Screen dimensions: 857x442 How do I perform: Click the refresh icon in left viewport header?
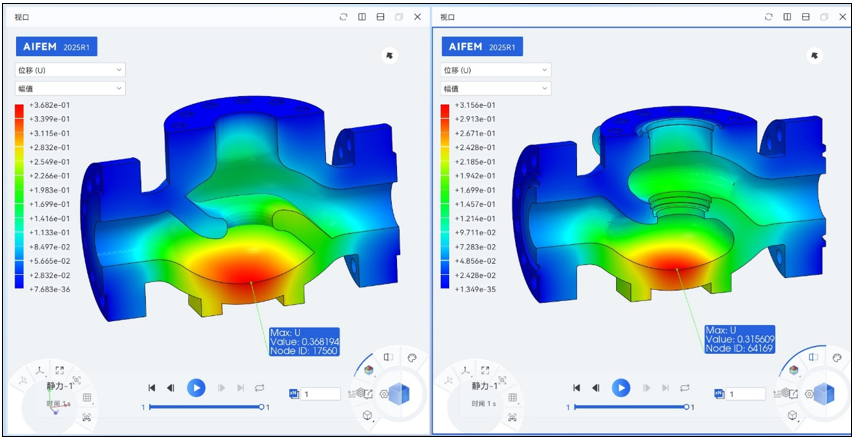pos(344,17)
